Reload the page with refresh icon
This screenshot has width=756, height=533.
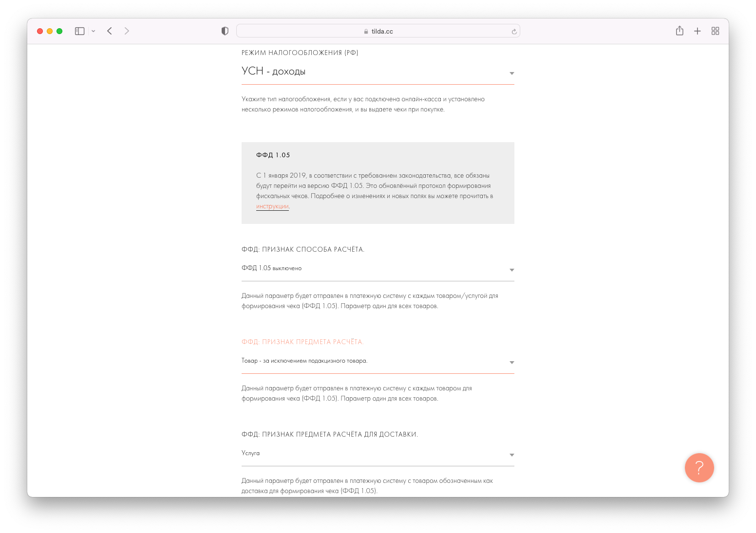514,32
